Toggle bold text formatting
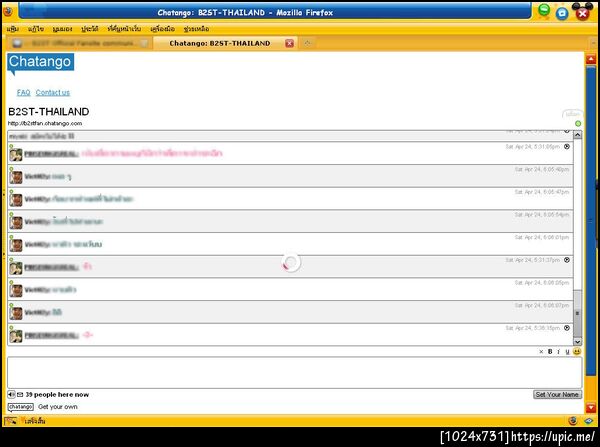The width and height of the screenshot is (600, 447). 550,351
